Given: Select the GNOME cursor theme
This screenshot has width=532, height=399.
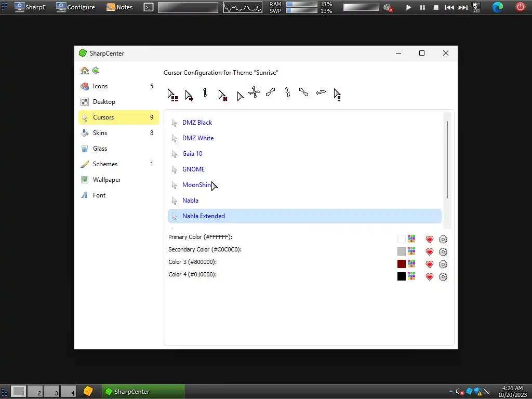Looking at the screenshot, I should (304, 169).
